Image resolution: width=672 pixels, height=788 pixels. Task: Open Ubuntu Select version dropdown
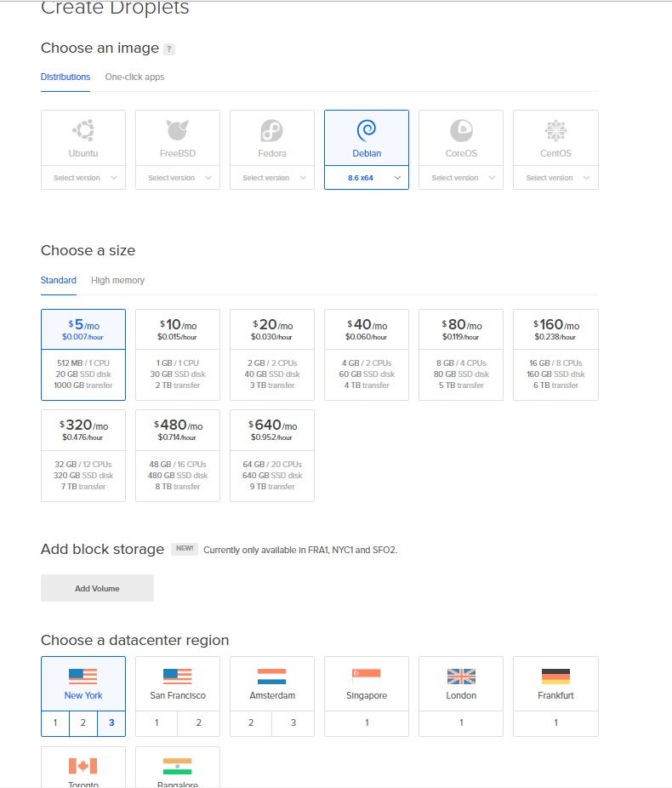tap(83, 178)
